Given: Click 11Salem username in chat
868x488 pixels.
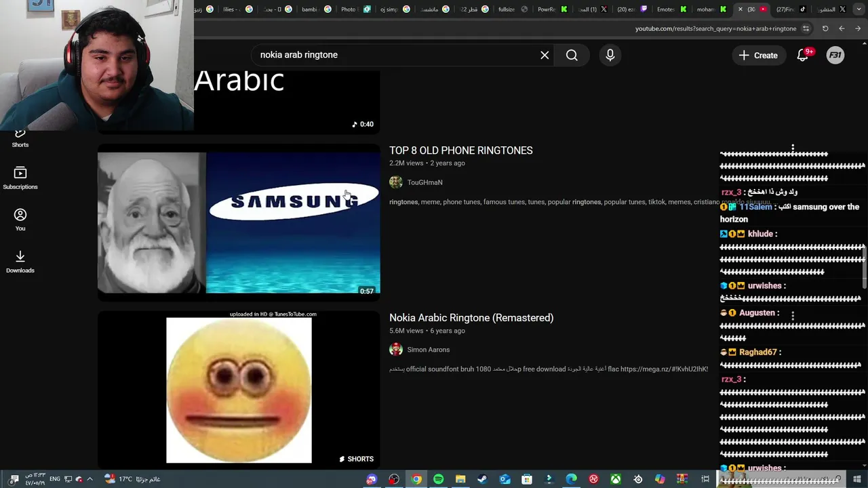Looking at the screenshot, I should click(x=755, y=207).
